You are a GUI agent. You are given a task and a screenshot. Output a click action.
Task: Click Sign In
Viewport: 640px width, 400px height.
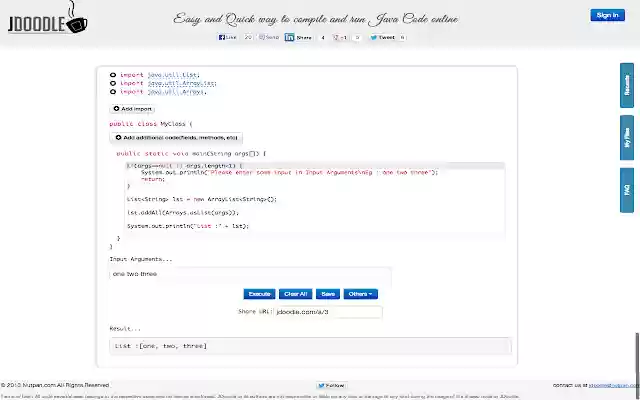607,15
